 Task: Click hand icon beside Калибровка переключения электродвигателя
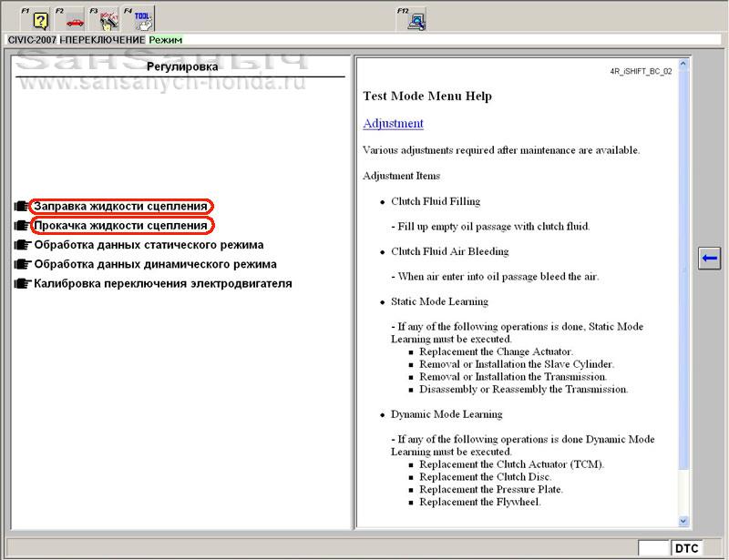coord(22,283)
